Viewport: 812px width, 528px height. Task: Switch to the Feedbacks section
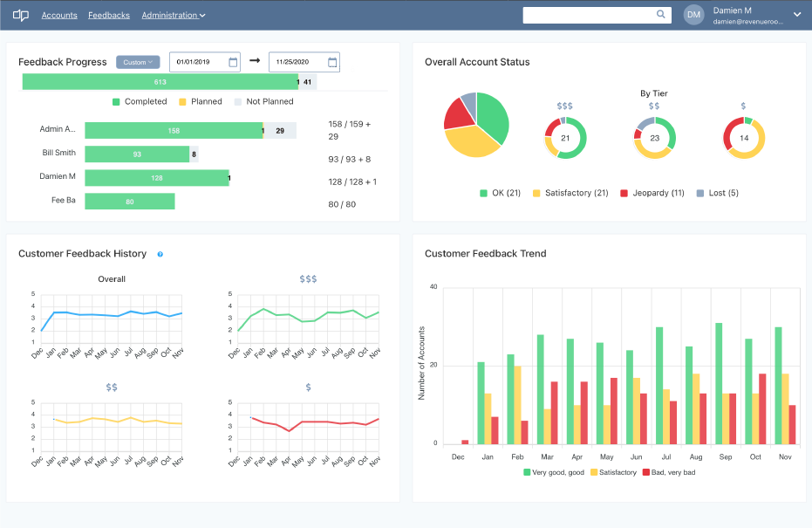(x=109, y=15)
